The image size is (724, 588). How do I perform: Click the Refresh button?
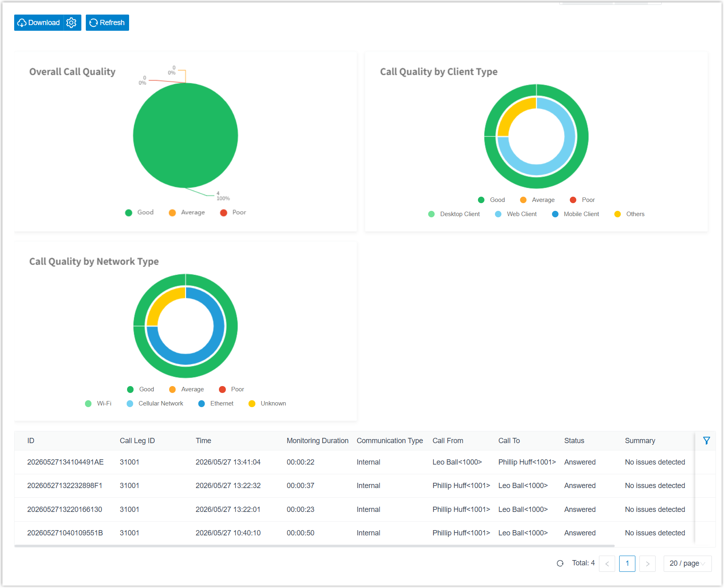click(107, 23)
